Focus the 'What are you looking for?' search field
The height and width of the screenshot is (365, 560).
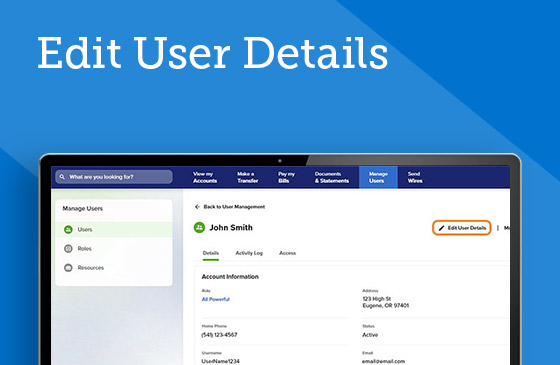[114, 177]
